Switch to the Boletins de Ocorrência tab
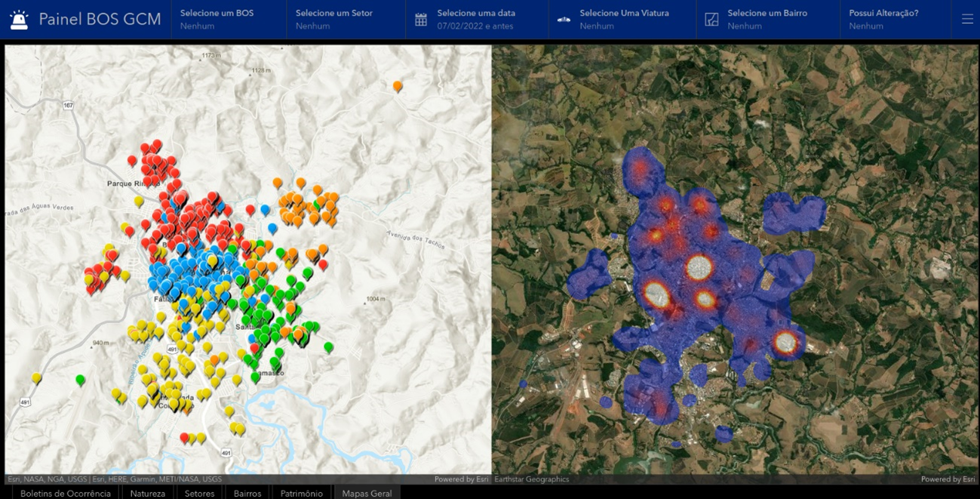The height and width of the screenshot is (499, 980). [x=66, y=493]
